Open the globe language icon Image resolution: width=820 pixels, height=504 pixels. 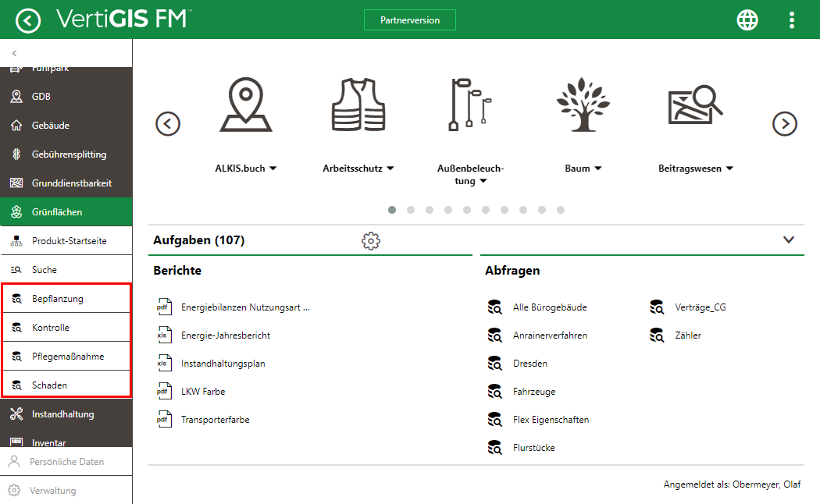pos(747,20)
